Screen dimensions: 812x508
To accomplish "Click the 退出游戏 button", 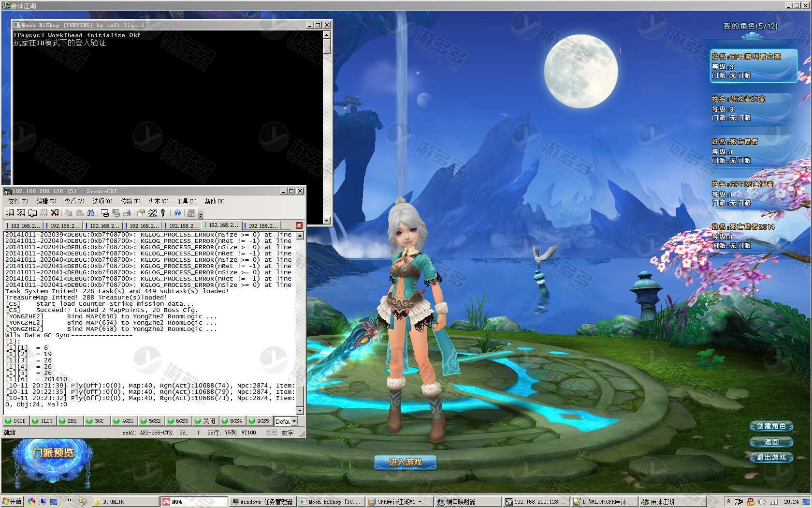I will coord(771,457).
